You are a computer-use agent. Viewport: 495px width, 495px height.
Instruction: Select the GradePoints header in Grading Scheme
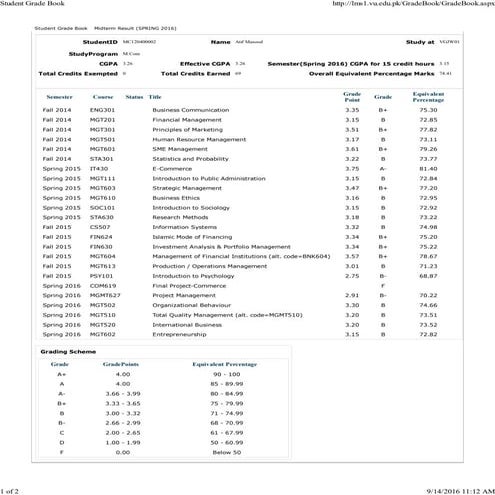121,364
